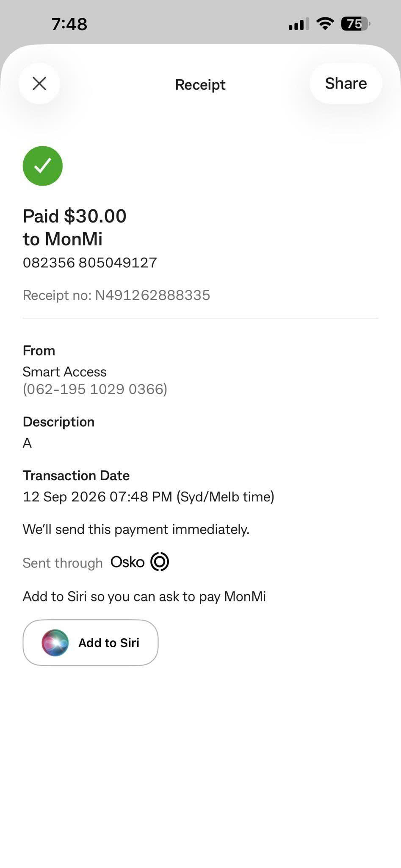Viewport: 401px width, 868px height.
Task: Tap the to MonMi payee name
Action: click(63, 239)
